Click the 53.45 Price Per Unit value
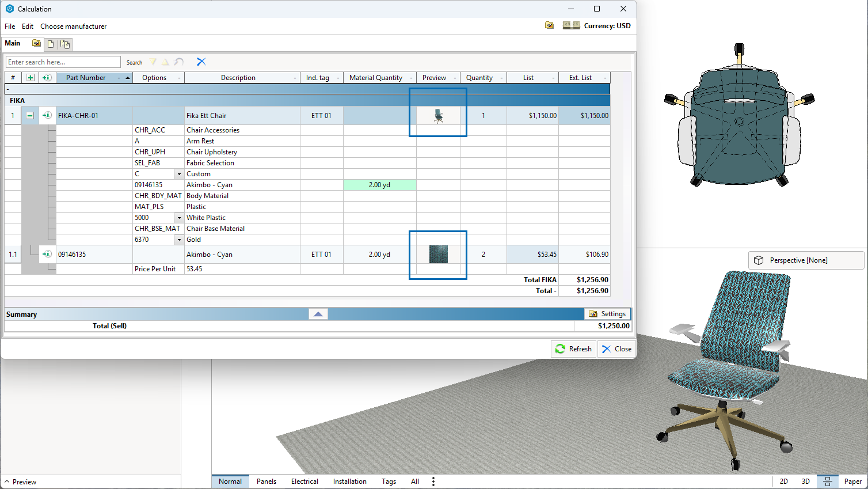Viewport: 868px width, 489px height. coord(195,269)
